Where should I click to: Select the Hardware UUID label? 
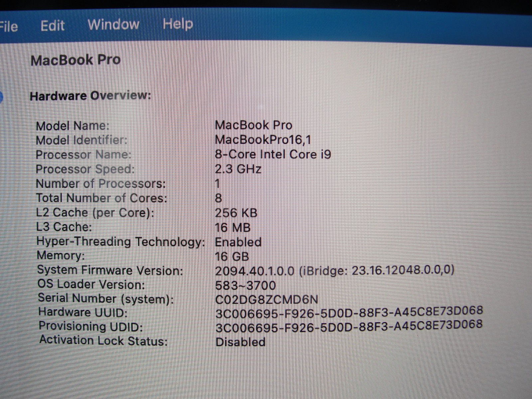tap(83, 313)
